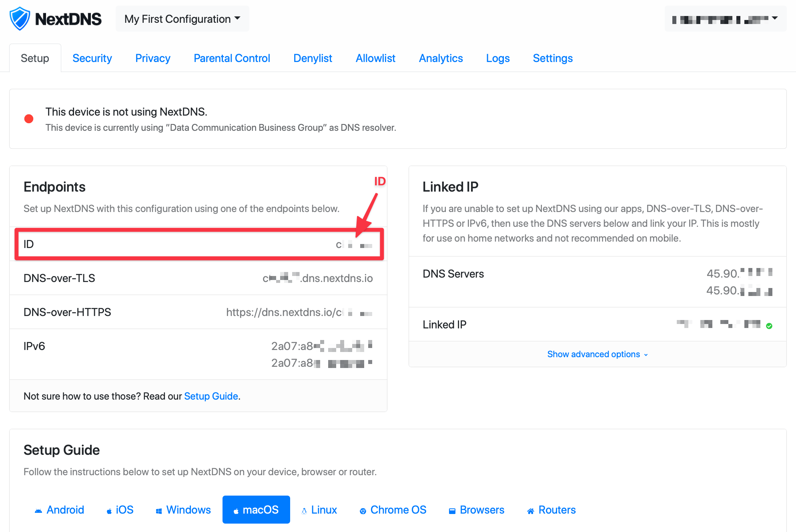The height and width of the screenshot is (532, 796).
Task: Click the first DNS server address
Action: coord(740,274)
